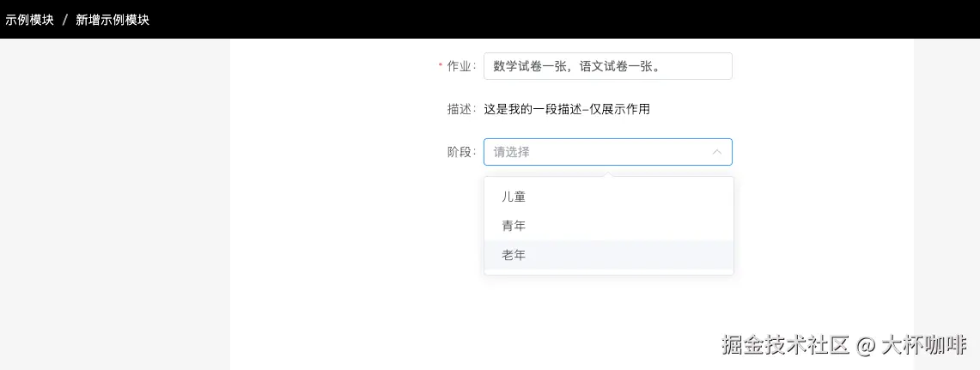Click the 阶段 dropdown box
This screenshot has height=370, width=980.
[601, 152]
